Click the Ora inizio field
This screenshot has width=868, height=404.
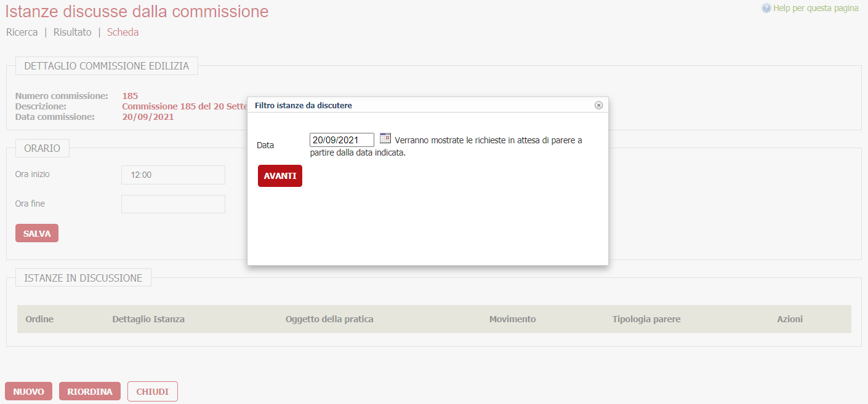tap(173, 175)
